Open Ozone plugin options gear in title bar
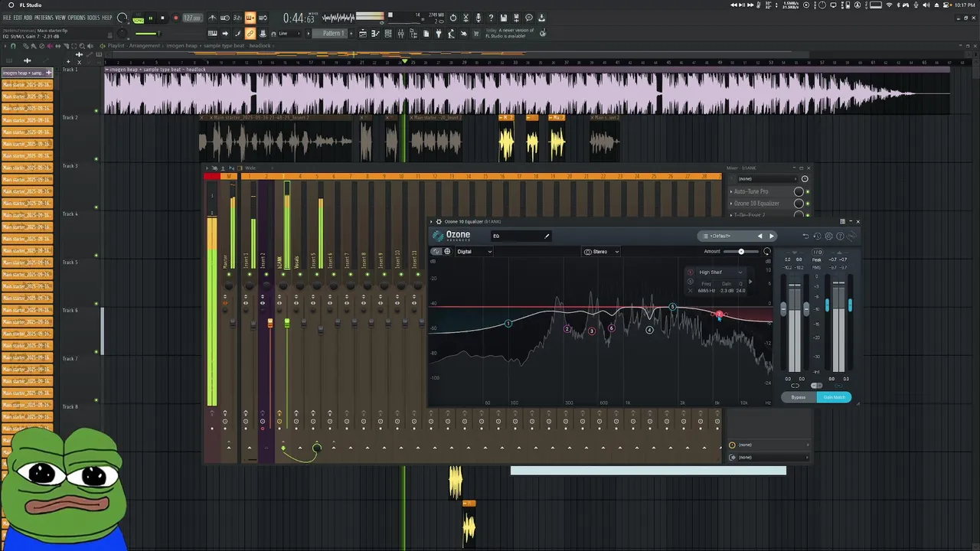This screenshot has height=551, width=980. (x=439, y=222)
